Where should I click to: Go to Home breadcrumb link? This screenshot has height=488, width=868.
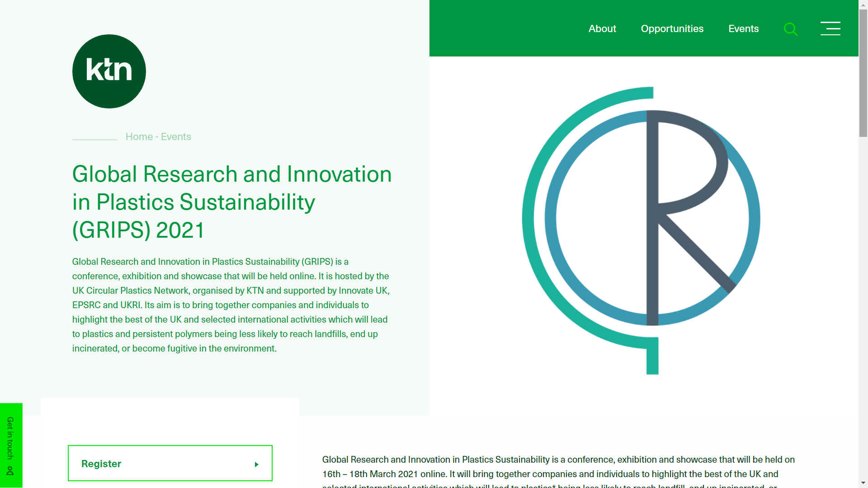(x=139, y=136)
